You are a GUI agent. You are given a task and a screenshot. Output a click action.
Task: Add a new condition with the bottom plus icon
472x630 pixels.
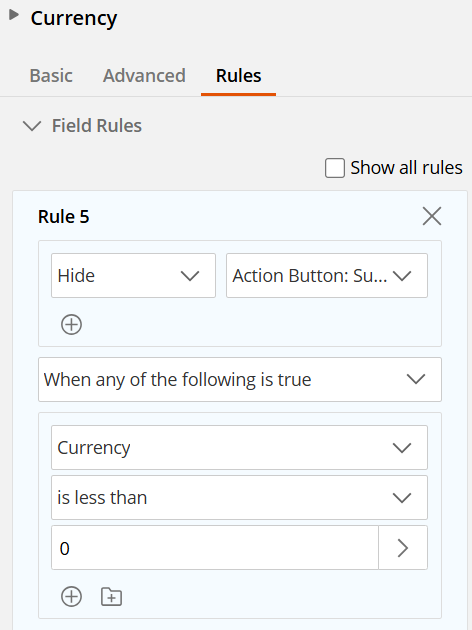(x=72, y=596)
